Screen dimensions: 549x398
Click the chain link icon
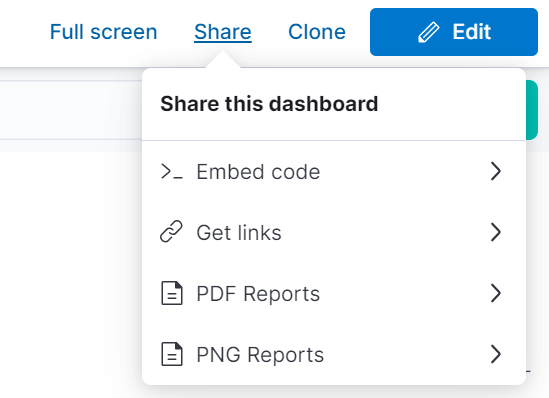171,231
